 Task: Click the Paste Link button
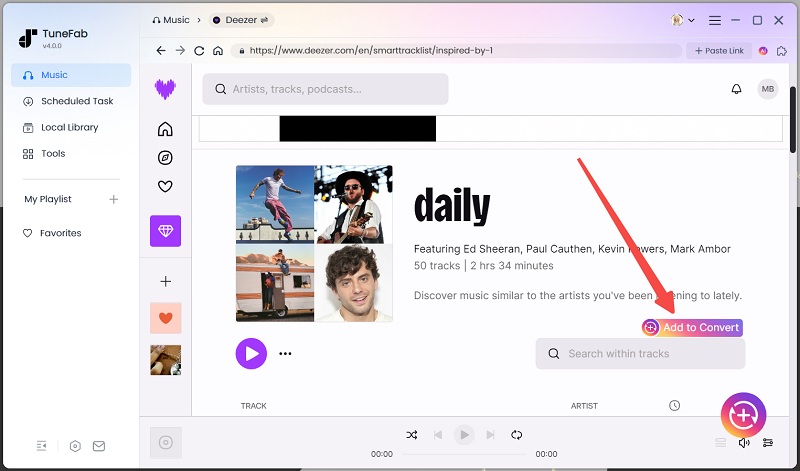click(719, 50)
